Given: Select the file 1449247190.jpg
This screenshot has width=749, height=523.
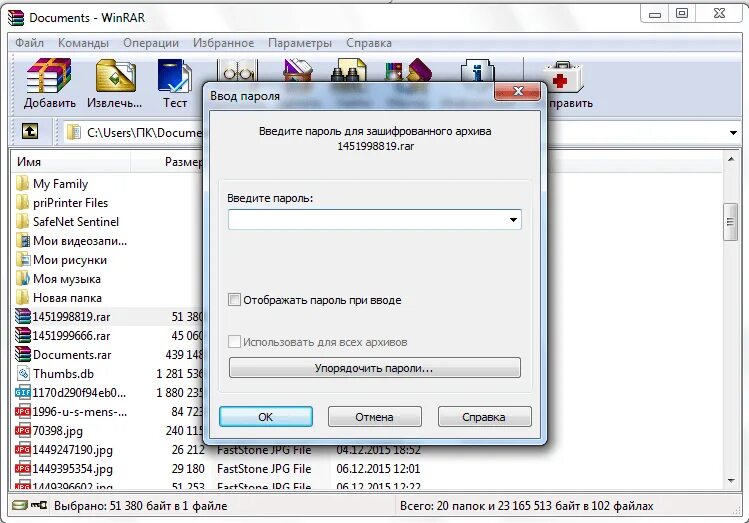Looking at the screenshot, I should pyautogui.click(x=64, y=450).
